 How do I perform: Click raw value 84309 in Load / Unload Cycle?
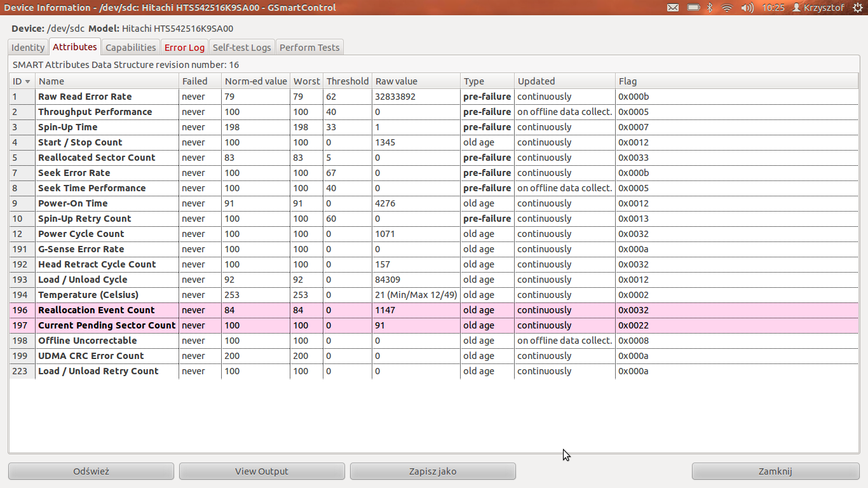tap(388, 280)
